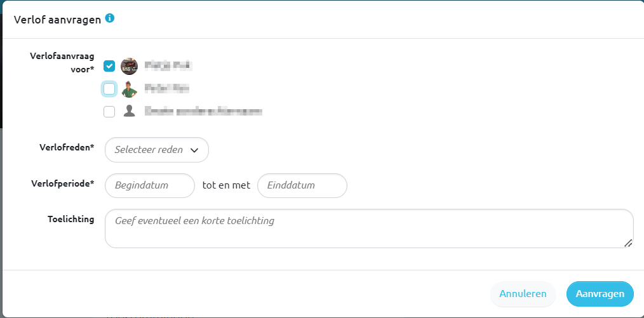Click the Toelichting field label
The image size is (644, 318).
[x=70, y=219]
